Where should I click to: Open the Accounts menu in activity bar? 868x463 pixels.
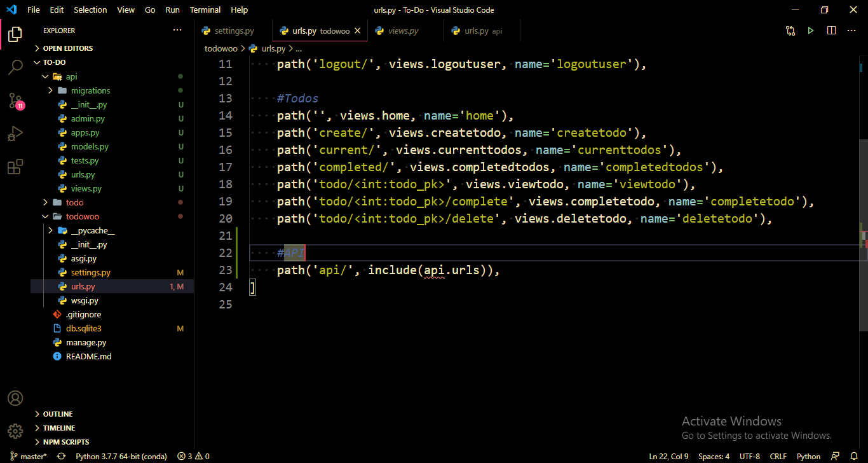(15, 398)
